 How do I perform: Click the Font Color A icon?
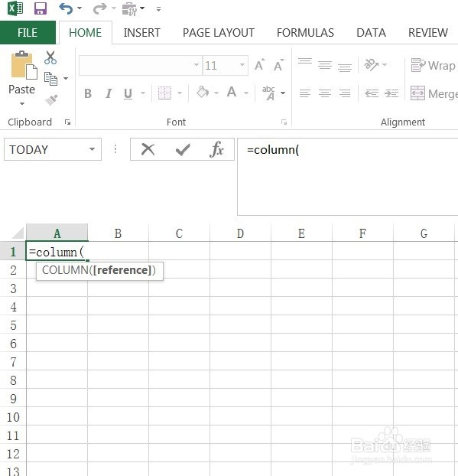(232, 92)
